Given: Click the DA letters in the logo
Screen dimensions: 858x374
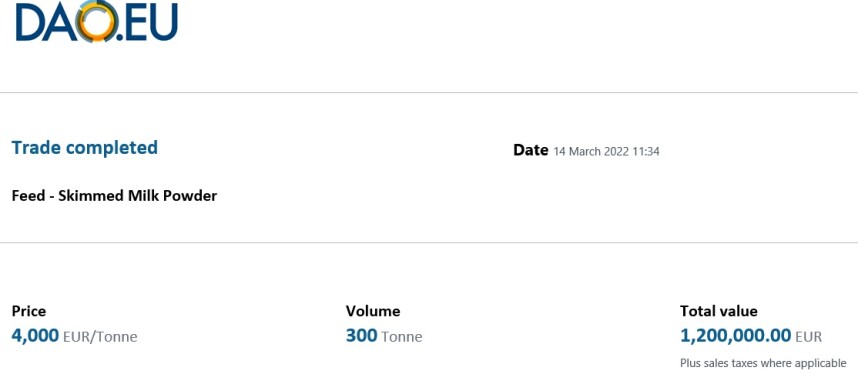Looking at the screenshot, I should pos(46,22).
